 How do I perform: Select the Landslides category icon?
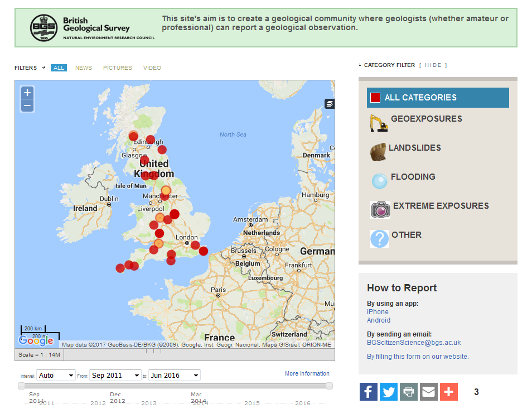coord(379,152)
